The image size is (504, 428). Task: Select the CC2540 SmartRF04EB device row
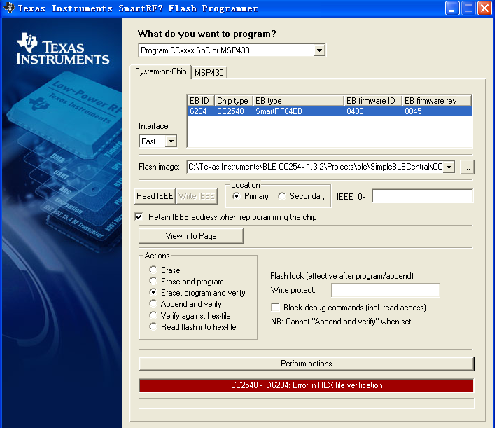330,111
